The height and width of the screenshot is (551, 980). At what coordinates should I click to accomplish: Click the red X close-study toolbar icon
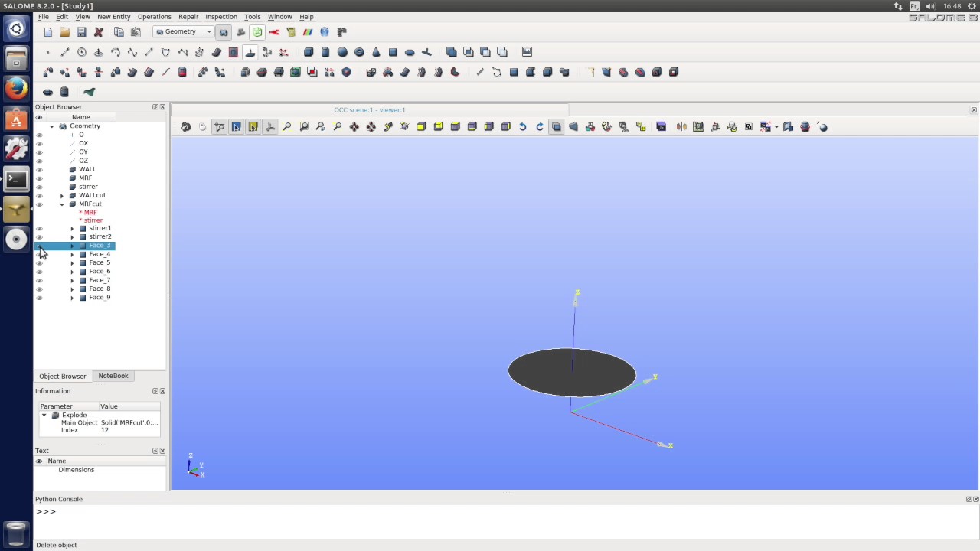tap(99, 32)
